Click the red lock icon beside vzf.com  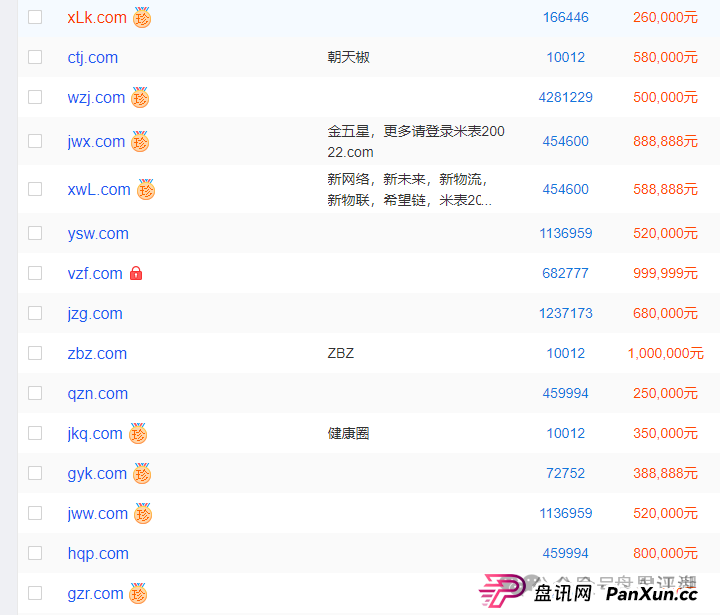pos(136,273)
